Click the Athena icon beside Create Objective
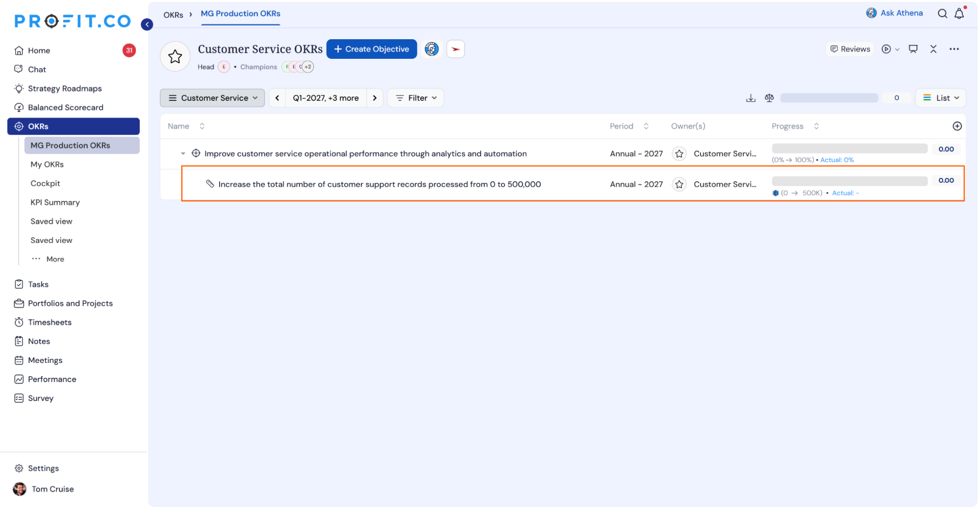 click(x=431, y=49)
